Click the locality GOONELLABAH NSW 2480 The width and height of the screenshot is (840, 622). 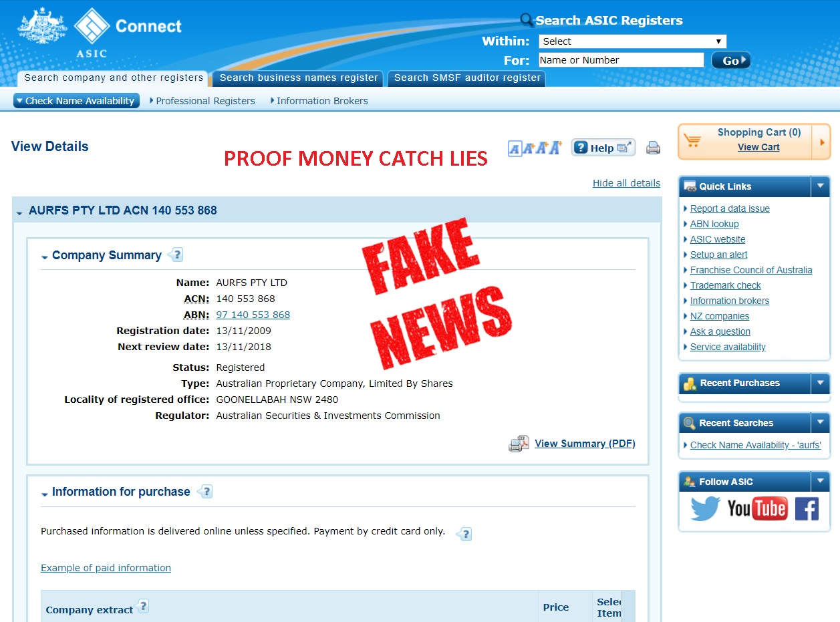coord(277,400)
